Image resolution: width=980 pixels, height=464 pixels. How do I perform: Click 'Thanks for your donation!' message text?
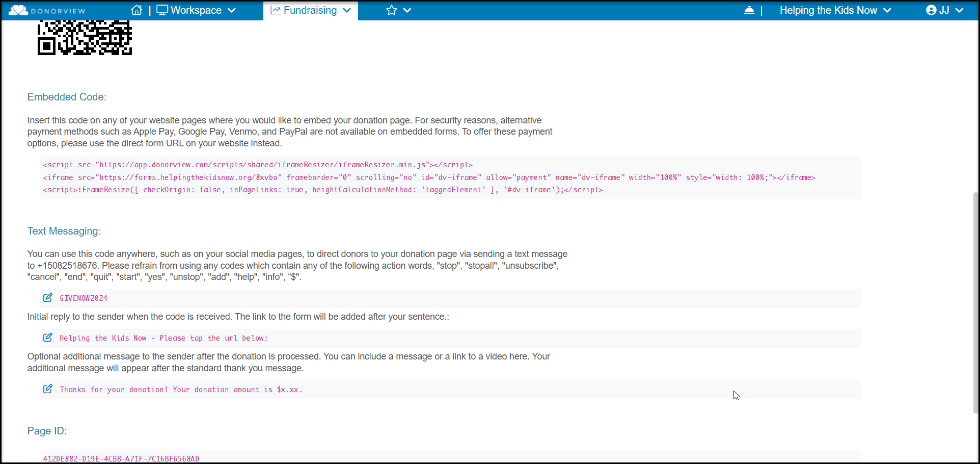click(x=114, y=390)
